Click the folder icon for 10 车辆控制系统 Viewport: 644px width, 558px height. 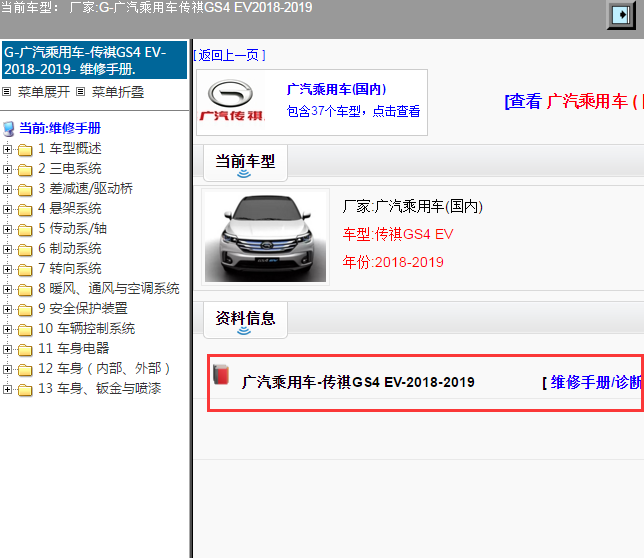25,330
